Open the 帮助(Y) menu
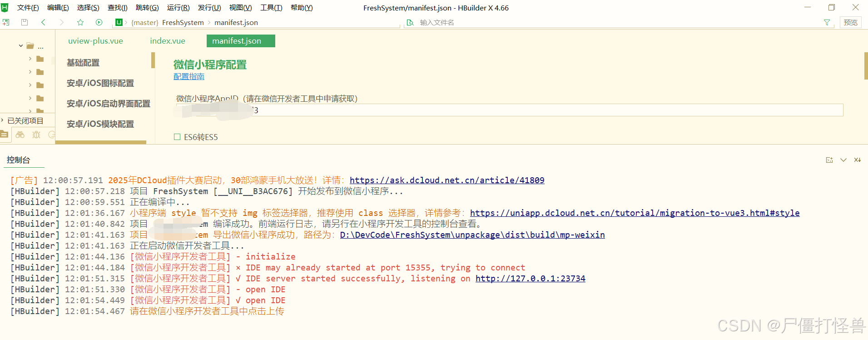The width and height of the screenshot is (868, 340). (x=302, y=8)
